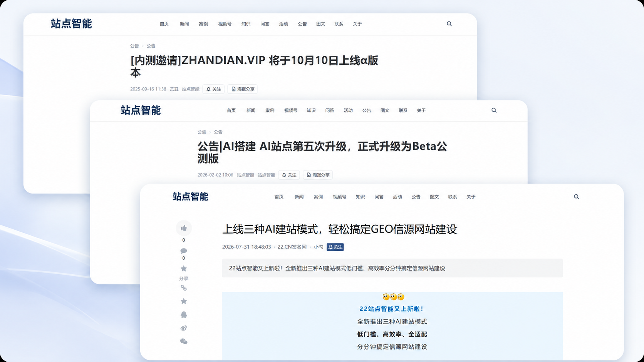Viewport: 644px width, 362px height.
Task: Go to 案例 in the back window nav
Action: (203, 24)
